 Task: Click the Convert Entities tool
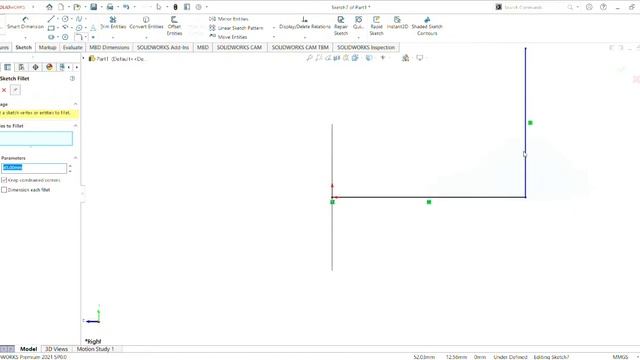coord(146,23)
